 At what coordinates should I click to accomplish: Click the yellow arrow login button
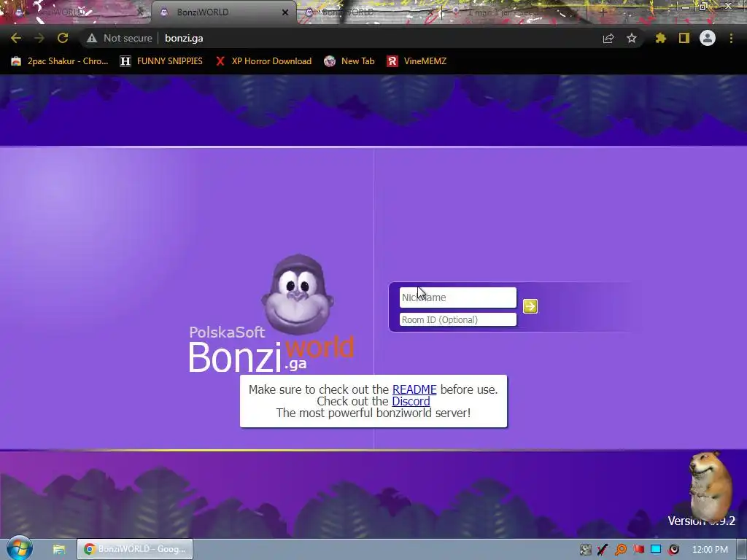pos(530,306)
